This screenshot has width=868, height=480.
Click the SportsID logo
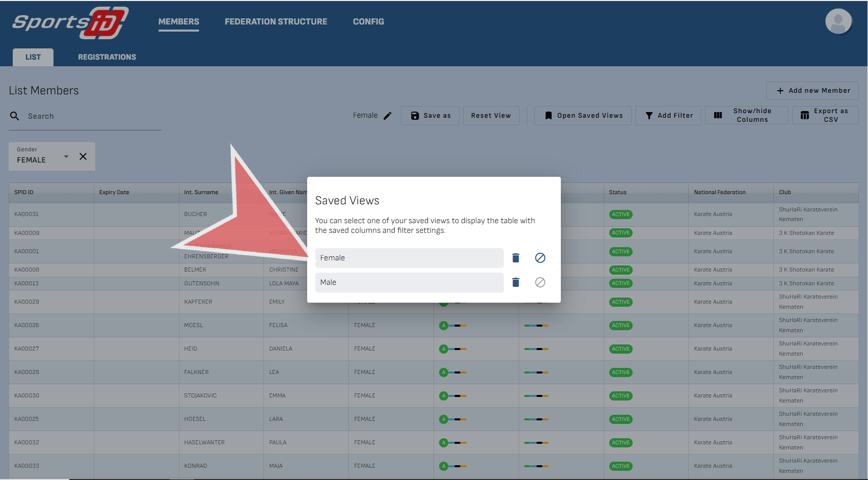(x=70, y=22)
